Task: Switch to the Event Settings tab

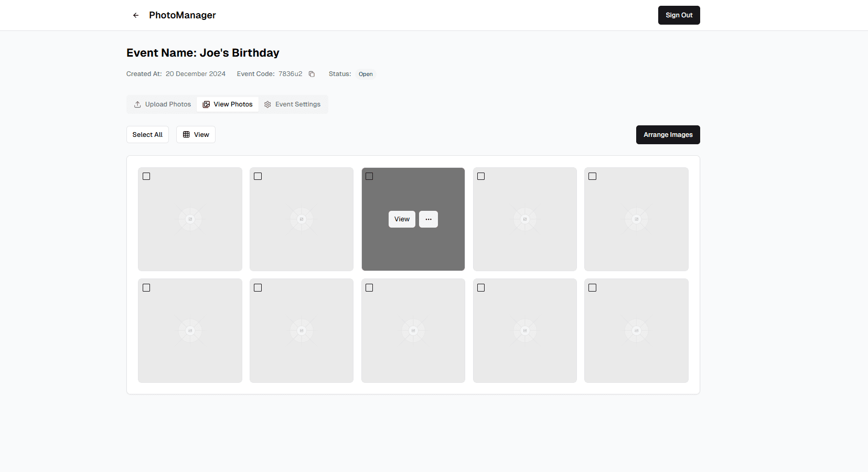Action: (x=292, y=104)
